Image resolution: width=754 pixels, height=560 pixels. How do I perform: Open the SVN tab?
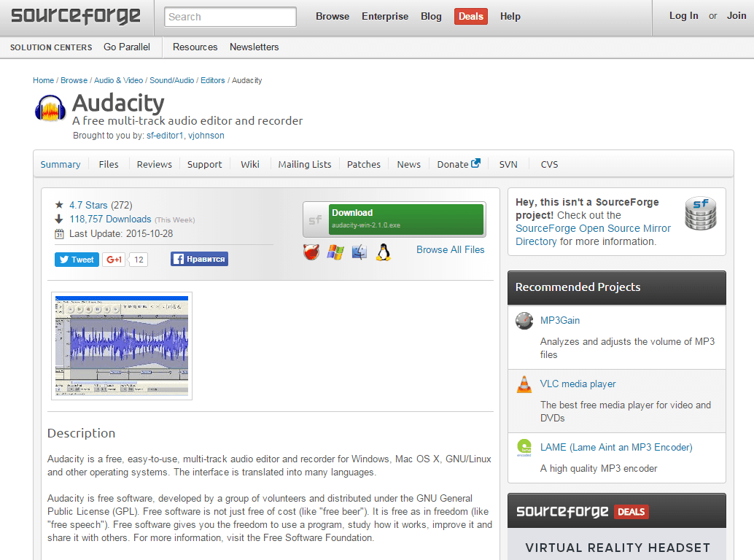(x=508, y=164)
